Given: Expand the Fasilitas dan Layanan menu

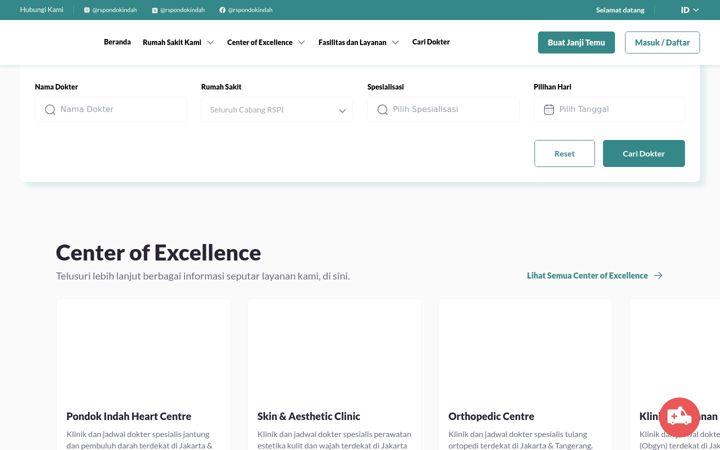Looking at the screenshot, I should click(359, 42).
